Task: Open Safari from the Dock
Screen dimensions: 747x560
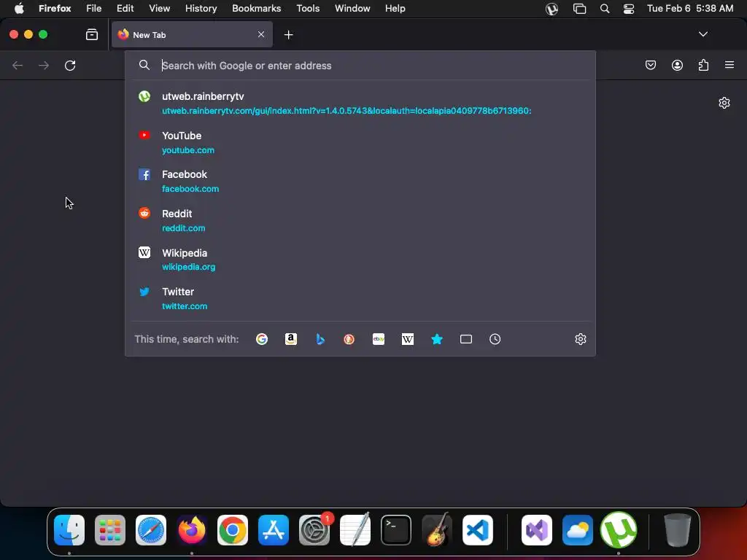Action: tap(151, 530)
